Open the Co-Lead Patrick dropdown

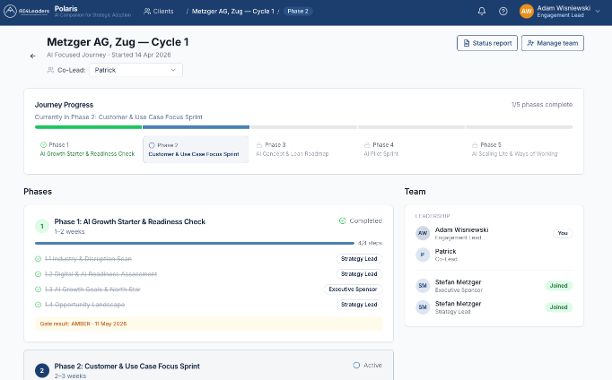136,70
